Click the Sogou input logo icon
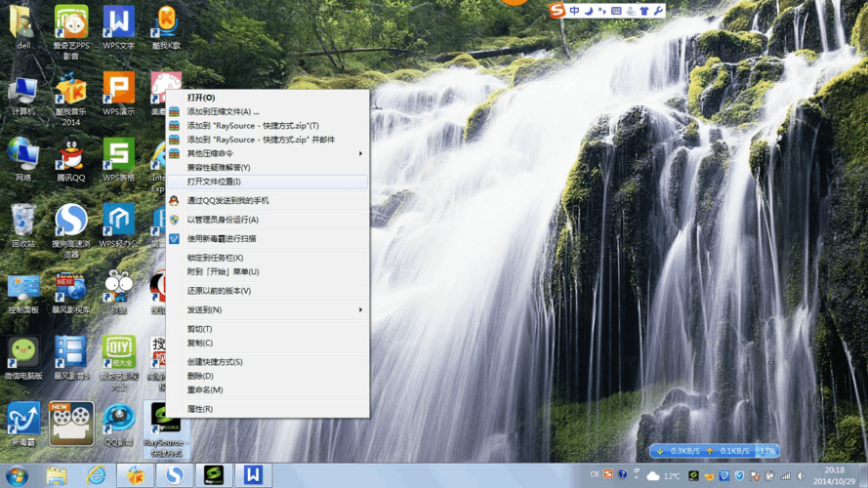 [x=557, y=11]
